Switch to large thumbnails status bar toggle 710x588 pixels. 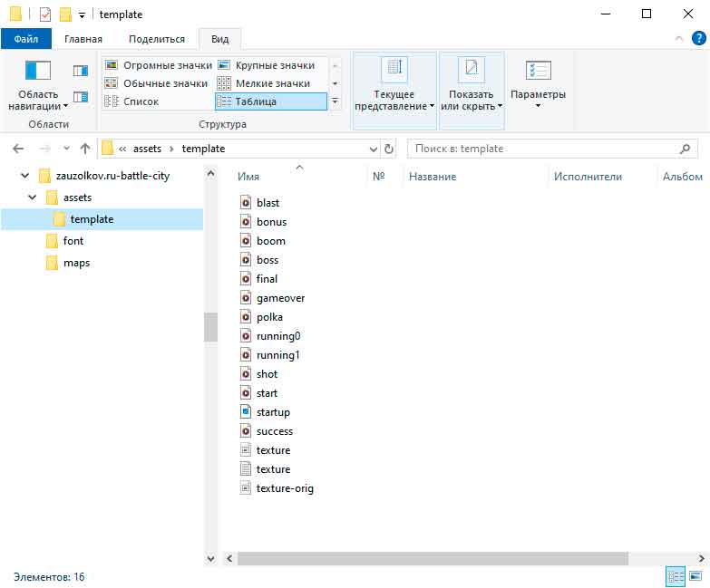pyautogui.click(x=695, y=577)
